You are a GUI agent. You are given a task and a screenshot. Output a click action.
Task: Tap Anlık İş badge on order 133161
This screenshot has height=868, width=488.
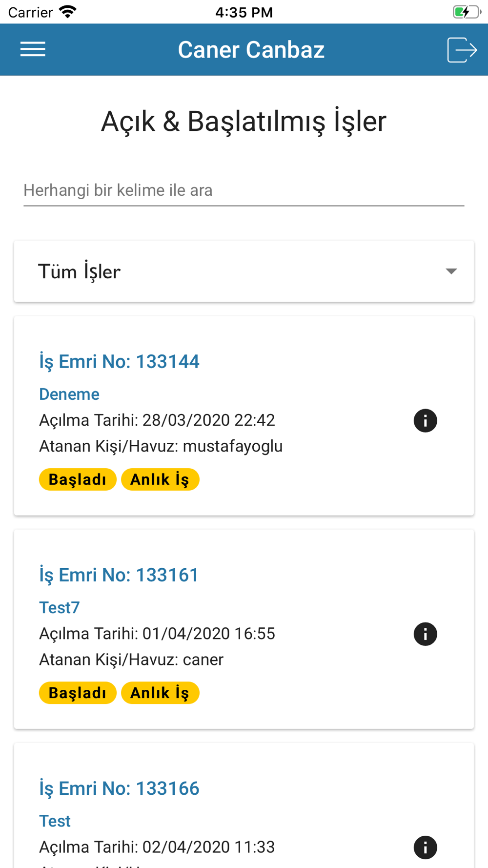pos(160,693)
